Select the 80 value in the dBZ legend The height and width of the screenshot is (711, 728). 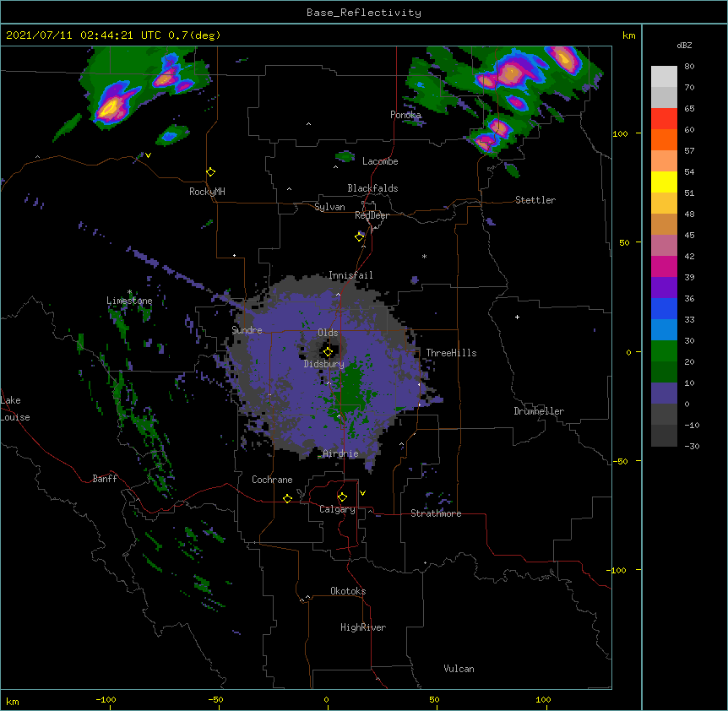click(689, 67)
